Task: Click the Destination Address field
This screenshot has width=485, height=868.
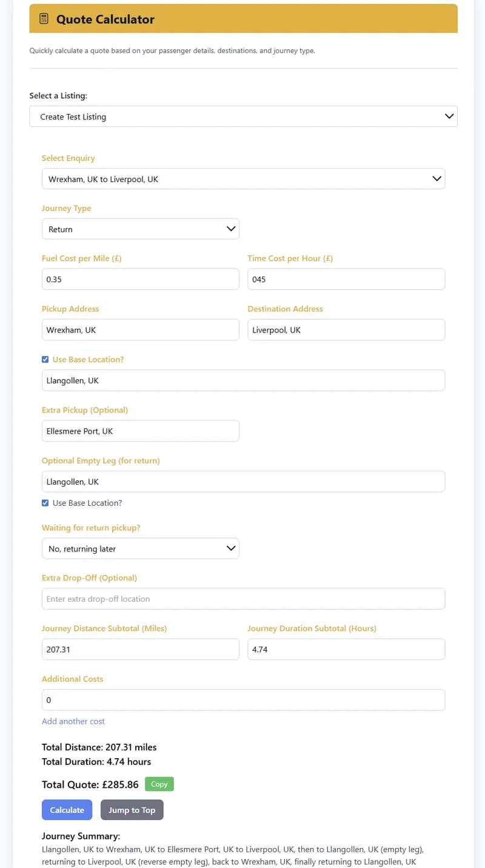Action: pyautogui.click(x=346, y=330)
